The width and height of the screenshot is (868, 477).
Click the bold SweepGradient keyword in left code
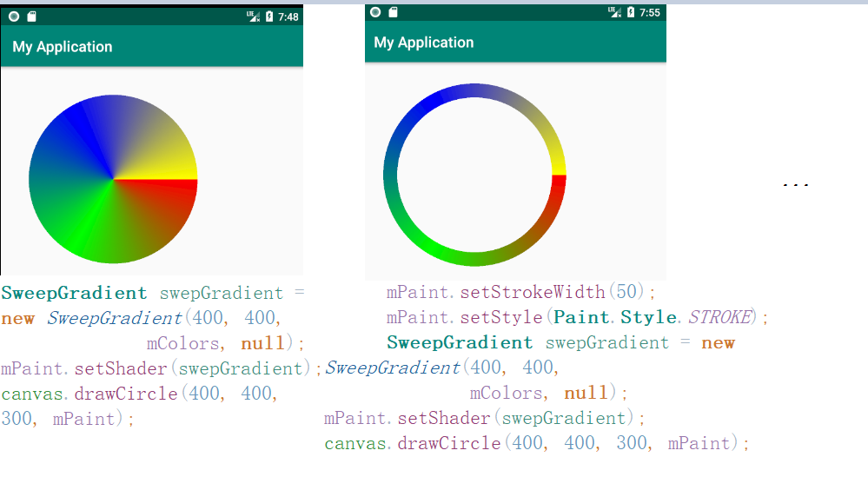tap(74, 293)
